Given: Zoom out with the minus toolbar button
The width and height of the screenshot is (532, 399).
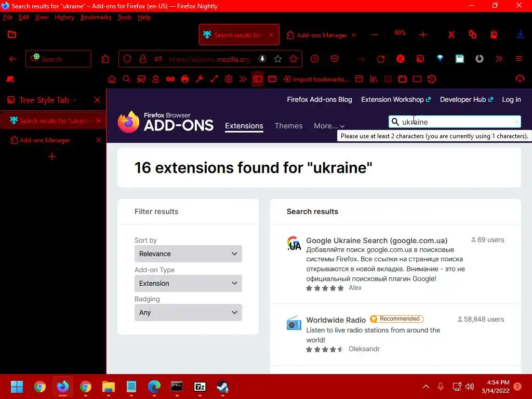Looking at the screenshot, I should coord(375,35).
